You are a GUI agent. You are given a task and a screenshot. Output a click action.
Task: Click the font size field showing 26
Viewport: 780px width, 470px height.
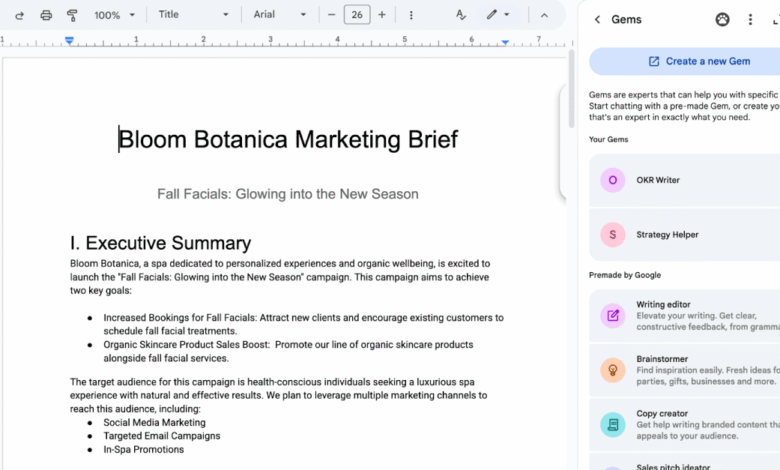[357, 15]
